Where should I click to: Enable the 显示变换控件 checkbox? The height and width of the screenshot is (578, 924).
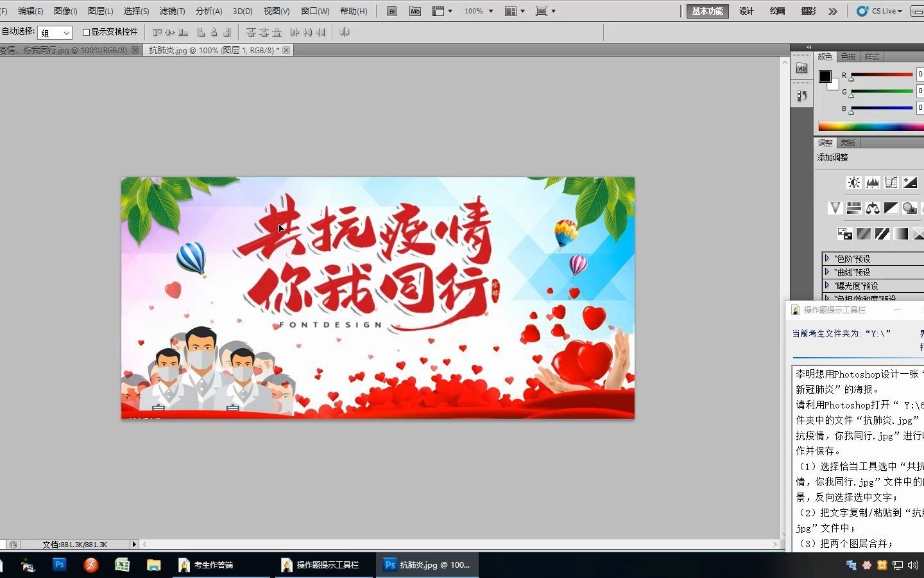(x=86, y=32)
